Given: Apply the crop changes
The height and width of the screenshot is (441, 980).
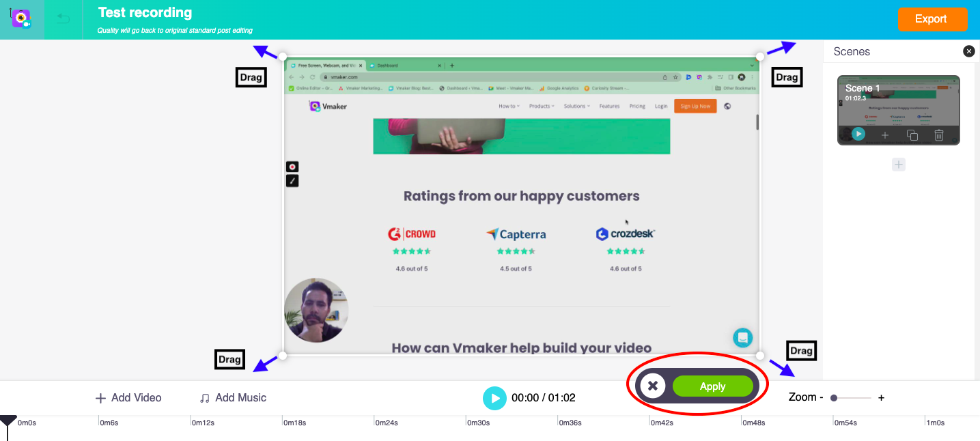Looking at the screenshot, I should [712, 386].
